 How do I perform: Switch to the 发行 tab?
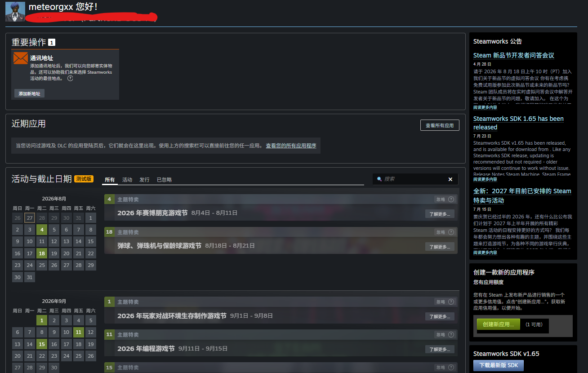[x=144, y=180]
